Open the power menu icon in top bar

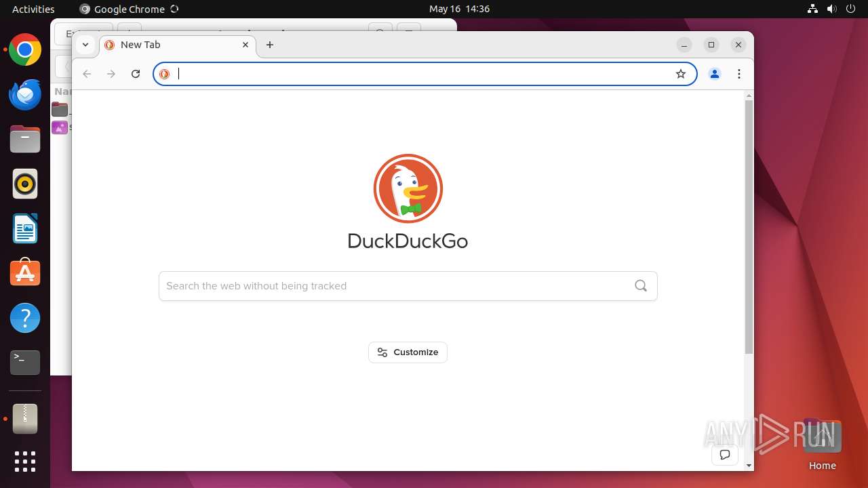(x=850, y=9)
